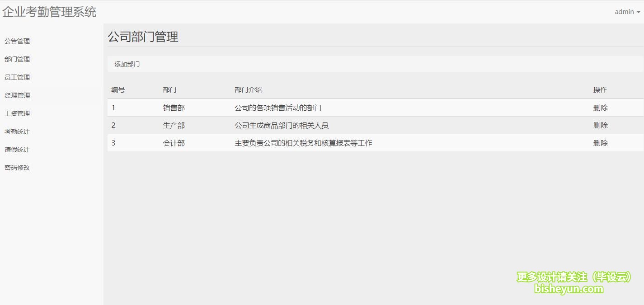Screen dimensions: 644x305
Task: Select 部门管理 from the sidebar
Action: (17, 59)
